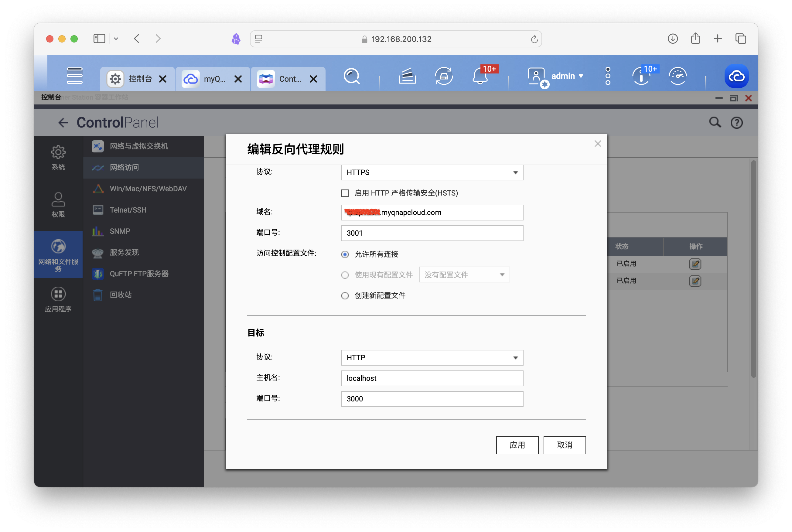Select create new profile radio

pos(345,295)
